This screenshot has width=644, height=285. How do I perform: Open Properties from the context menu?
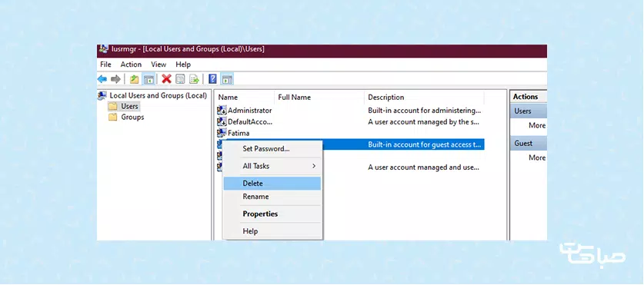click(x=272, y=214)
